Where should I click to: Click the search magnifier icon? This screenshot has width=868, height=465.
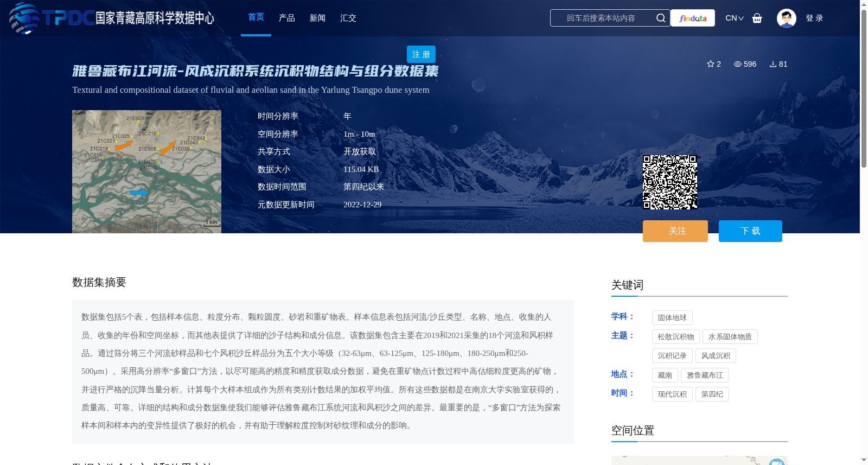tap(660, 18)
